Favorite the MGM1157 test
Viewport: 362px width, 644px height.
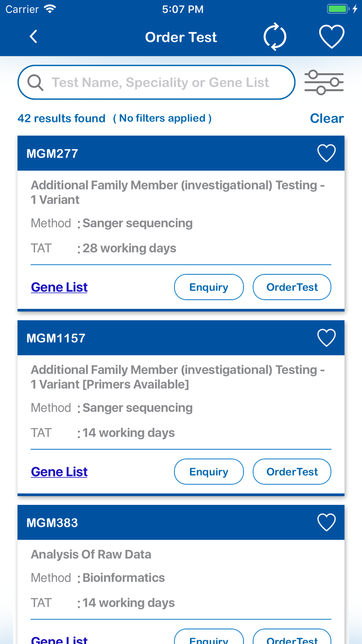pos(326,338)
